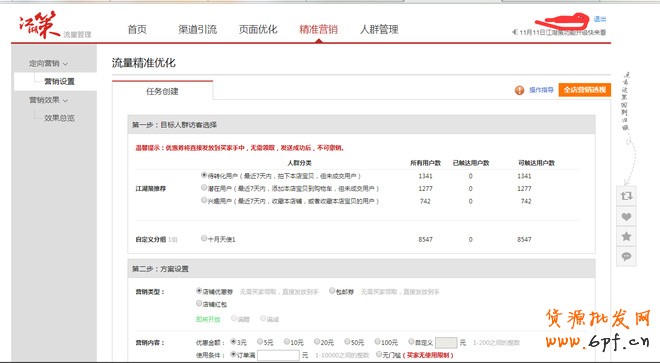Click the custom amount input field
This screenshot has width=660, height=363.
click(446, 342)
